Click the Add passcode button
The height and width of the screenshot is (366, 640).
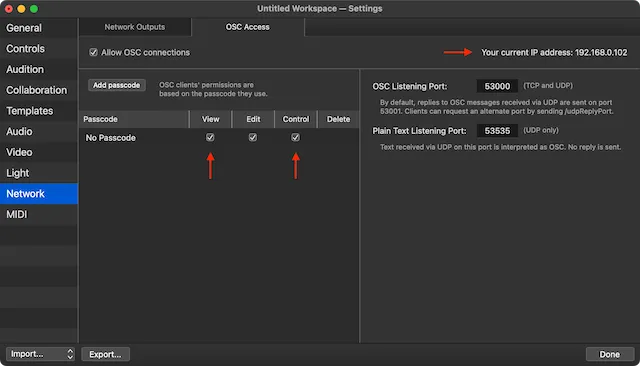pyautogui.click(x=117, y=85)
